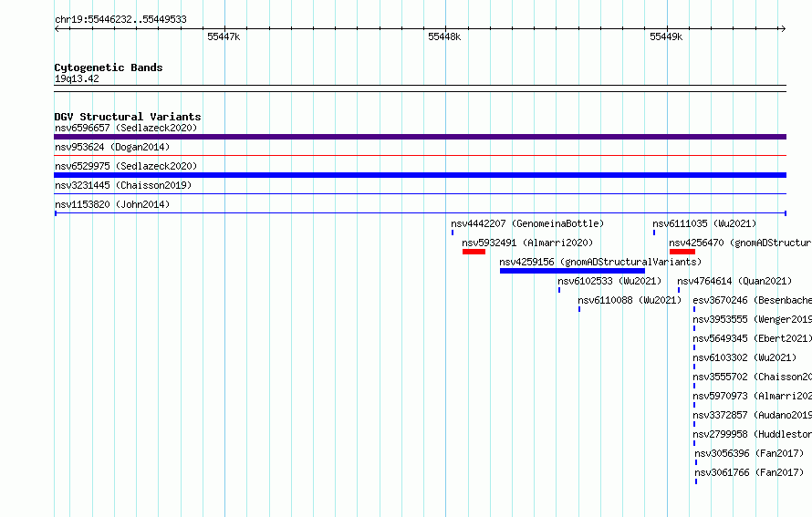This screenshot has width=812, height=517.
Task: Click the right arrow of the ruler
Action: pyautogui.click(x=783, y=29)
